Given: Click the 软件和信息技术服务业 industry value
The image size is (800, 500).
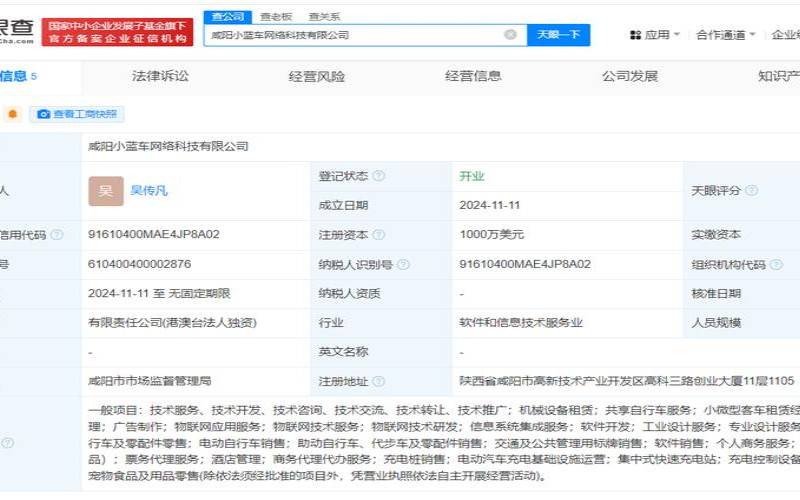Looking at the screenshot, I should click(520, 322).
